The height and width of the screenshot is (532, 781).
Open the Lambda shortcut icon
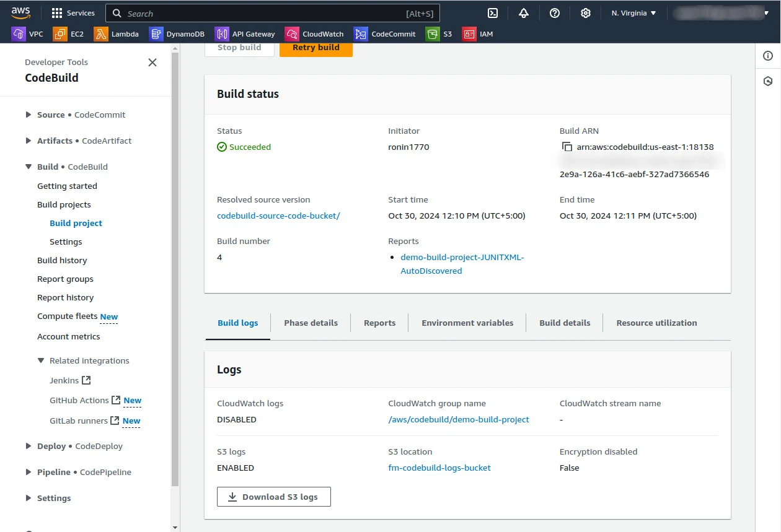[x=101, y=34]
